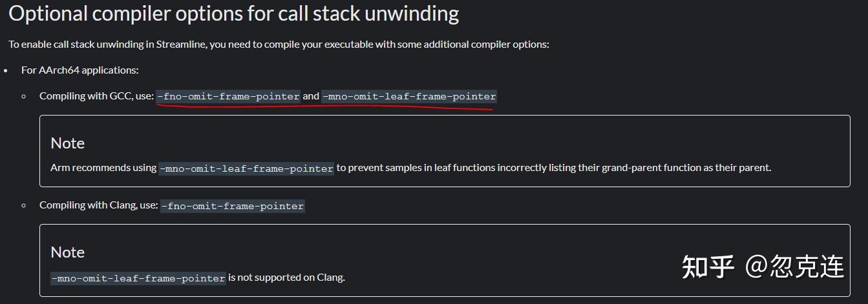Screen dimensions: 868x304
Task: Click the "Compiling with Clang, use:" text
Action: 98,205
